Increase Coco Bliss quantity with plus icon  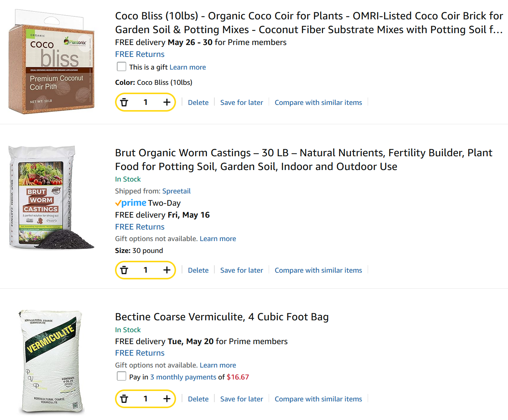pyautogui.click(x=167, y=102)
